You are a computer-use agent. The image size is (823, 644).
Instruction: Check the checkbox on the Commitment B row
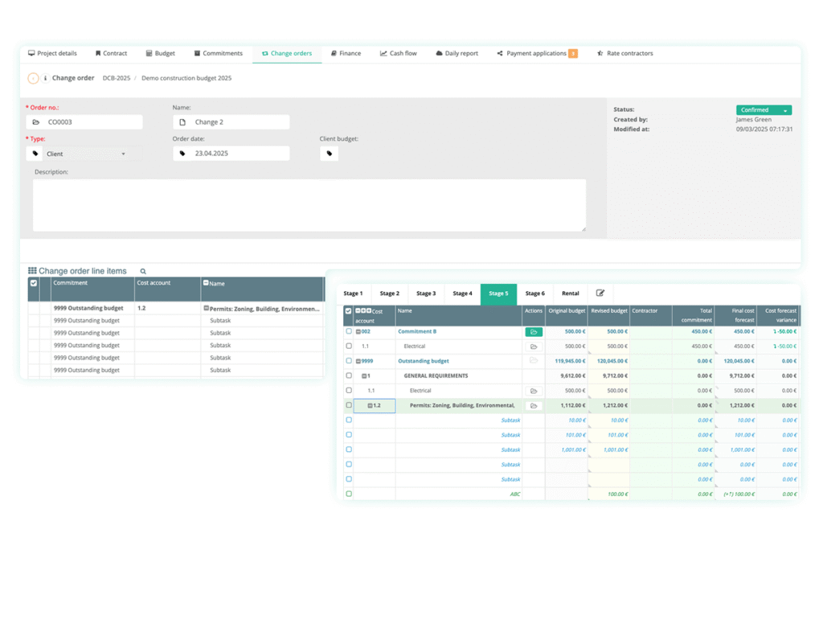pos(348,331)
